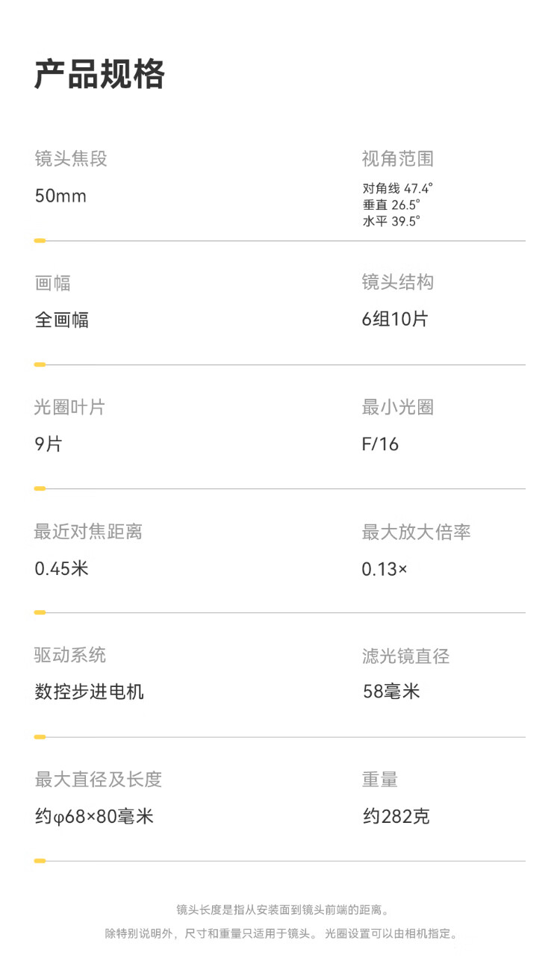
Task: Click the 视角范围 label
Action: 397,158
